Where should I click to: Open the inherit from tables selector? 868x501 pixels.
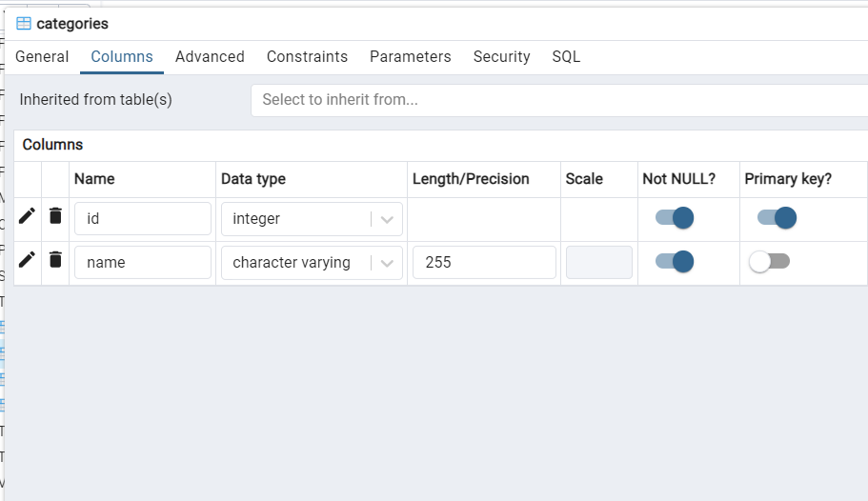(x=557, y=100)
